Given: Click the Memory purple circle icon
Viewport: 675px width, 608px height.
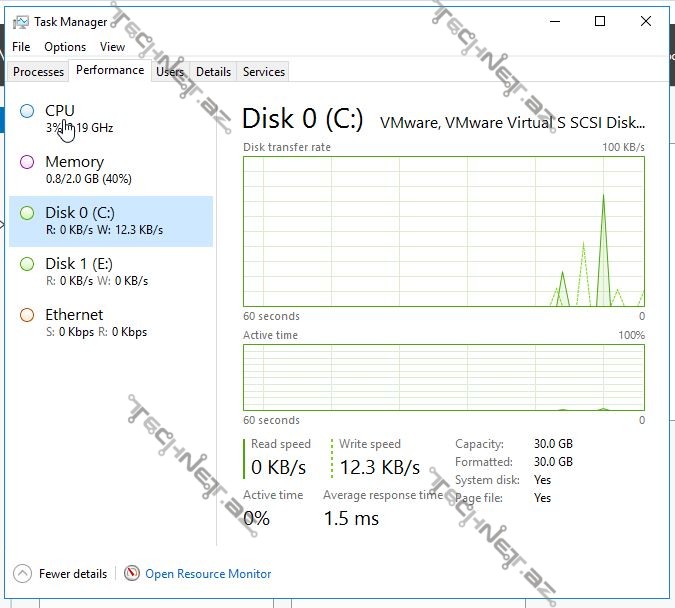Looking at the screenshot, I should 27,162.
